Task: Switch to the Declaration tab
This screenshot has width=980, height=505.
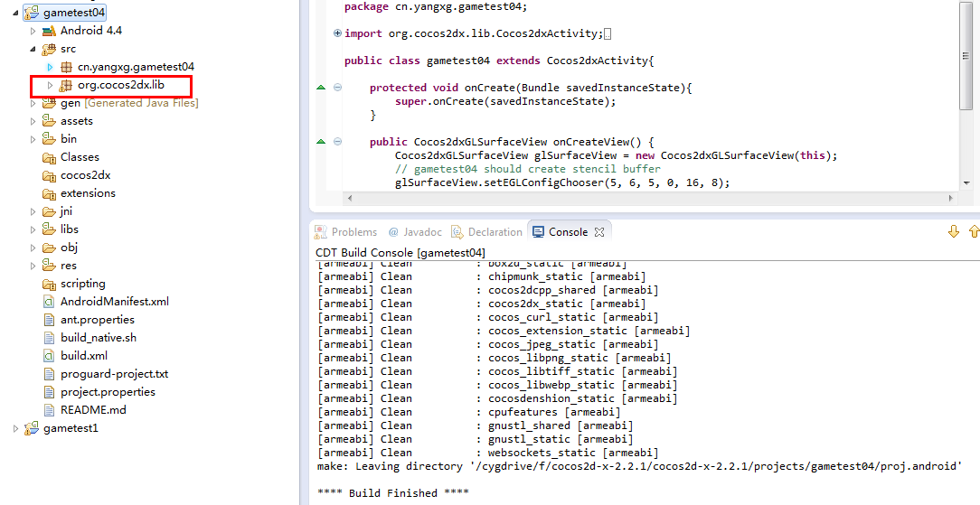Action: point(487,231)
